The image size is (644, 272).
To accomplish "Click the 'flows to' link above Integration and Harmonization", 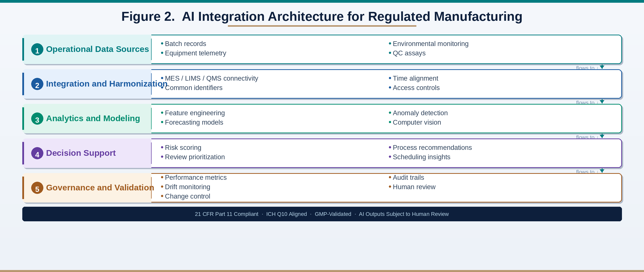I will pos(586,68).
